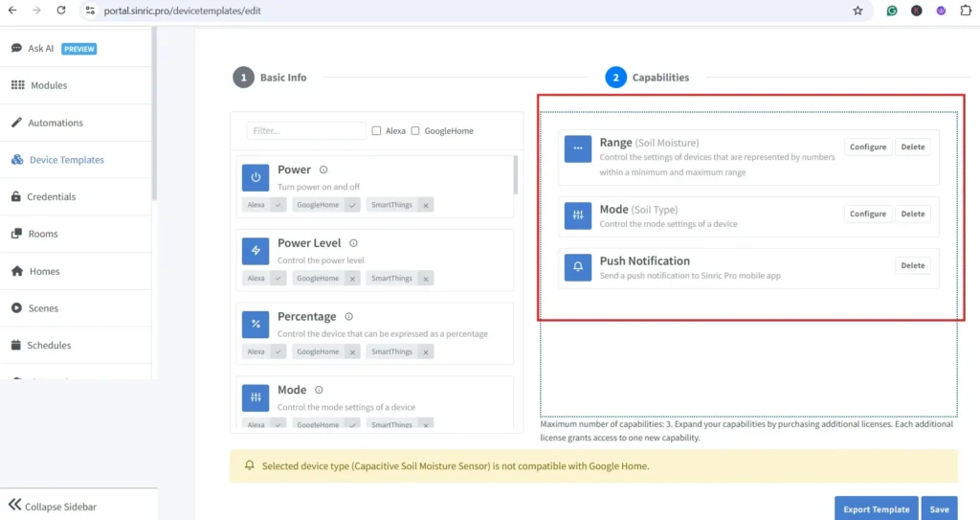
Task: Click the Mode Soil Type sliders icon
Action: pos(578,215)
